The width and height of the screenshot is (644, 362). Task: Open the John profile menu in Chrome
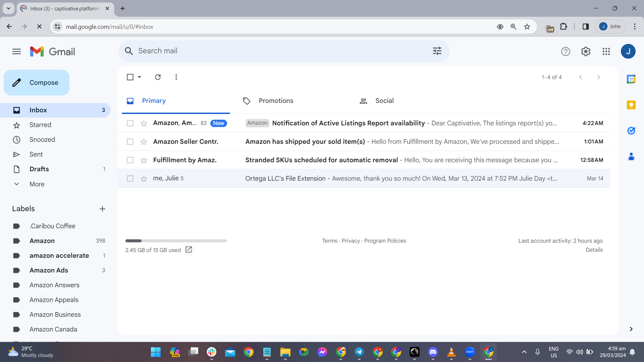pos(610,26)
